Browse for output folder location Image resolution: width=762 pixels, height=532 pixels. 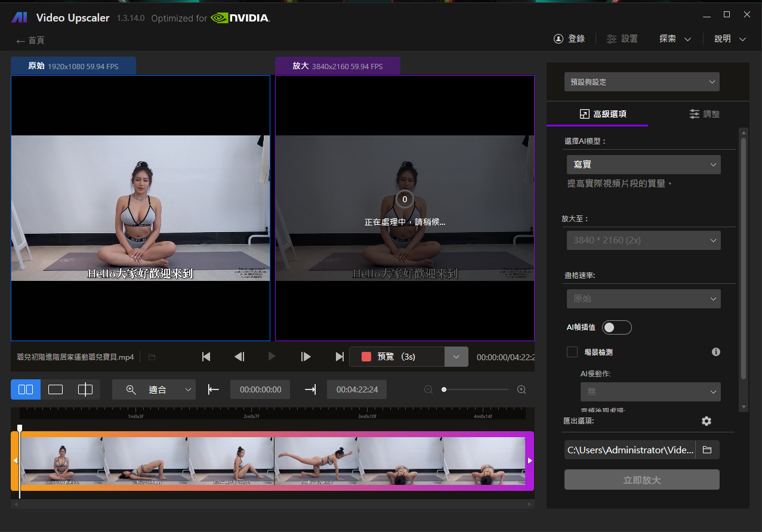pyautogui.click(x=707, y=450)
